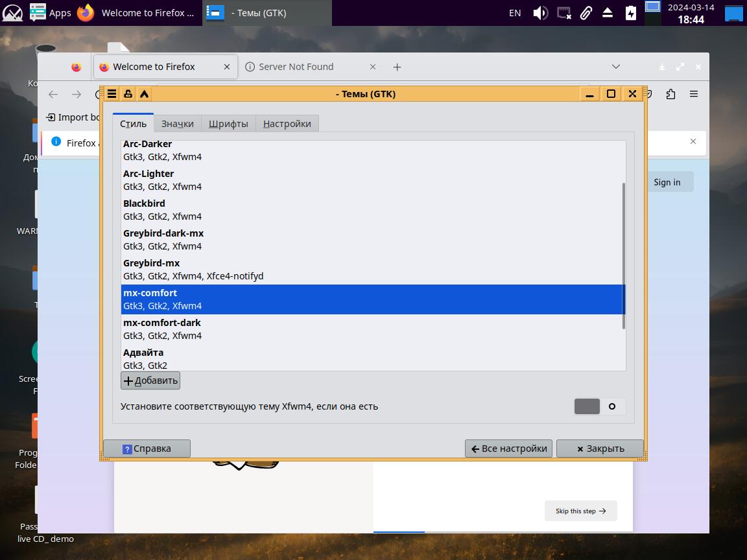Switch to Welcome to Firefox taskbar entry

[148, 13]
